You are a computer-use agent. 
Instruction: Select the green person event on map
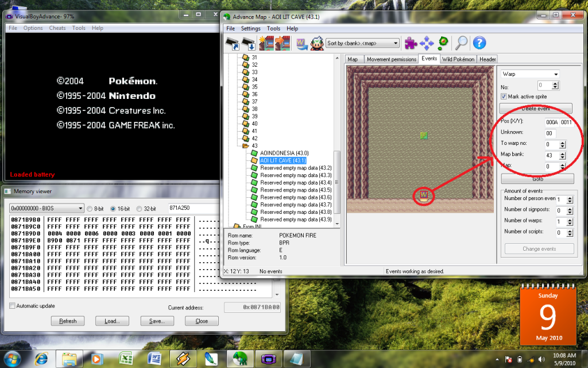pos(424,135)
